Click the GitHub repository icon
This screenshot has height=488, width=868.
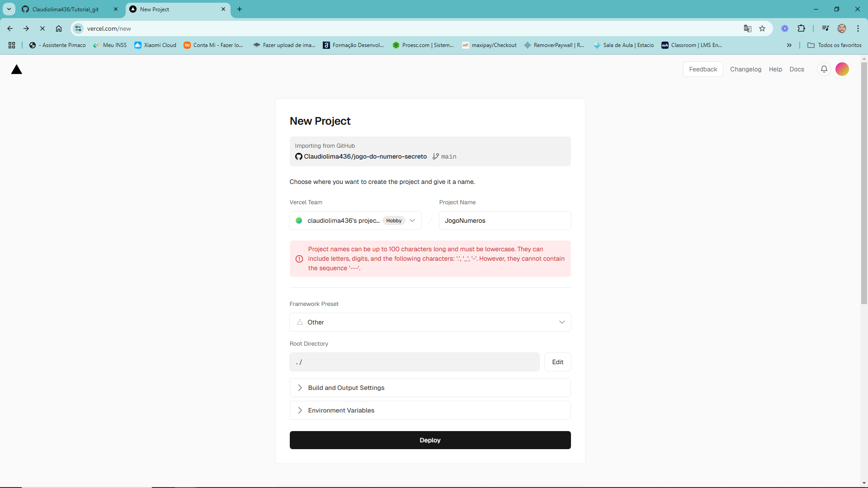[x=298, y=156]
